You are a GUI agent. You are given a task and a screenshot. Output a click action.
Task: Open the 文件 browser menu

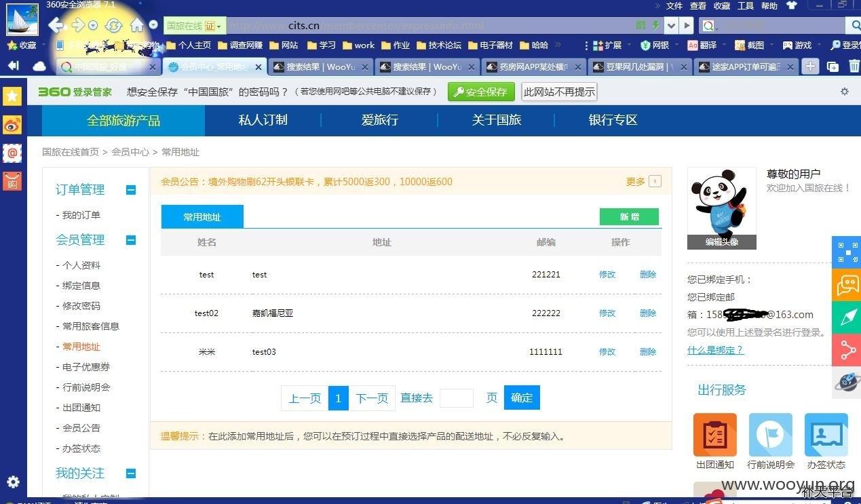coord(674,5)
